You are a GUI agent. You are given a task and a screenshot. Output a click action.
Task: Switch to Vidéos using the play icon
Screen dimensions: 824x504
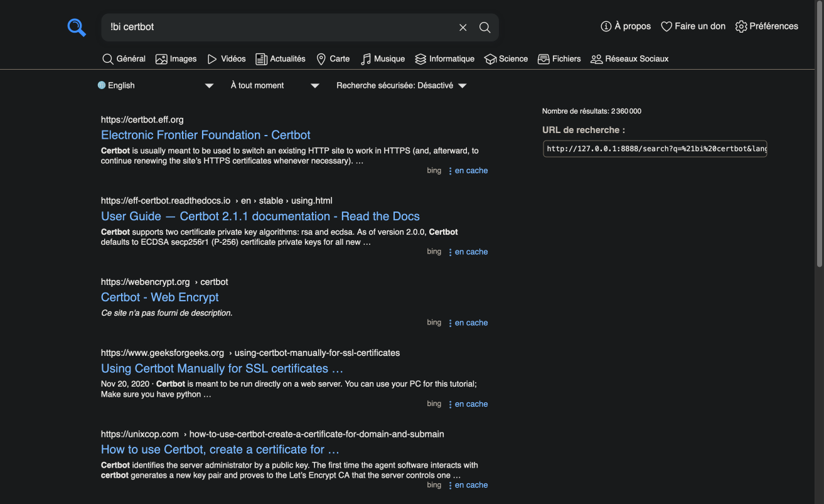[212, 58]
